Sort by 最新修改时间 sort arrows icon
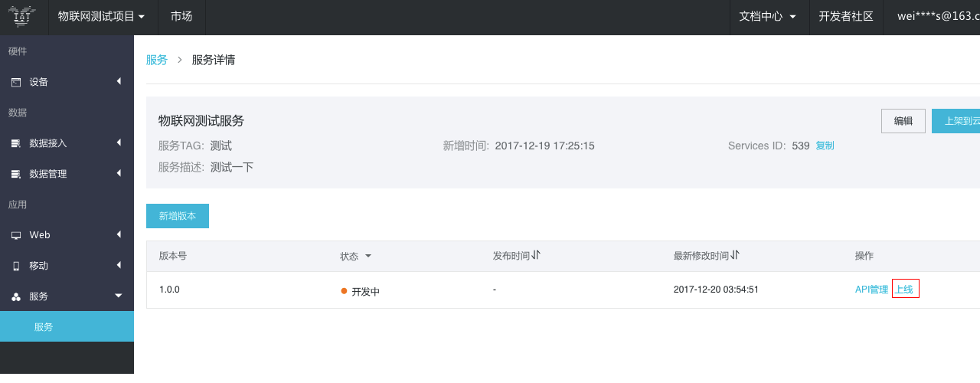Screen dimensions: 980x383 point(735,255)
